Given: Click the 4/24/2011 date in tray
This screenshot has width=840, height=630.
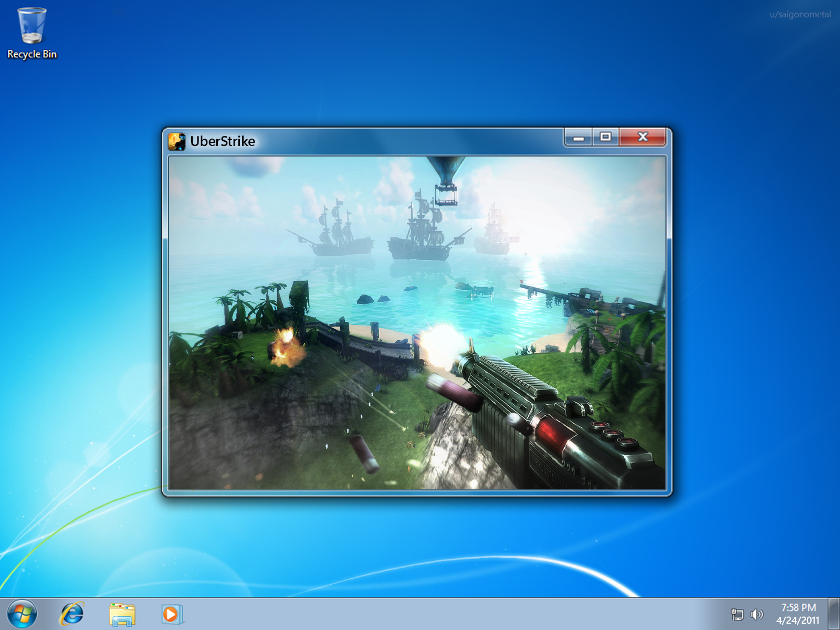Looking at the screenshot, I should click(x=798, y=621).
